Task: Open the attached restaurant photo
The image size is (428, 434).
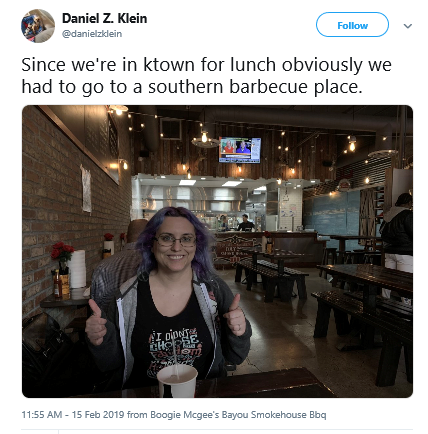Action: coord(217,251)
